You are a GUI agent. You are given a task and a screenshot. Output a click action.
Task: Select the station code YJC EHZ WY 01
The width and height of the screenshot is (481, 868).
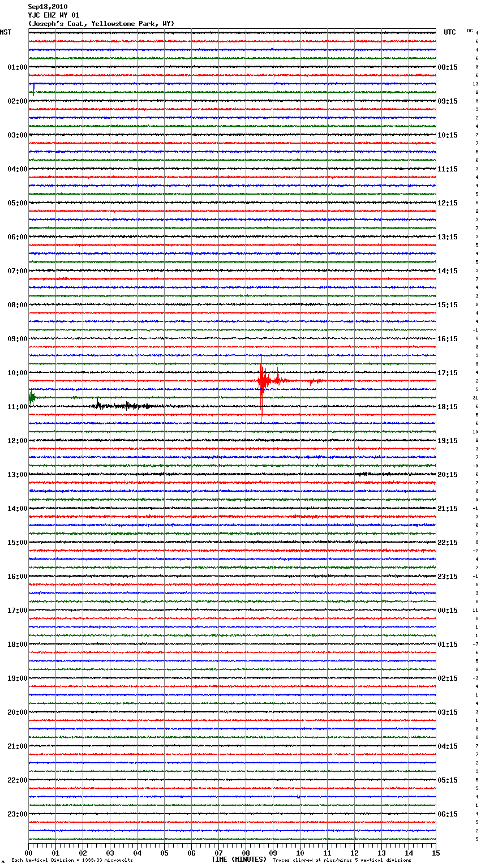(x=53, y=15)
